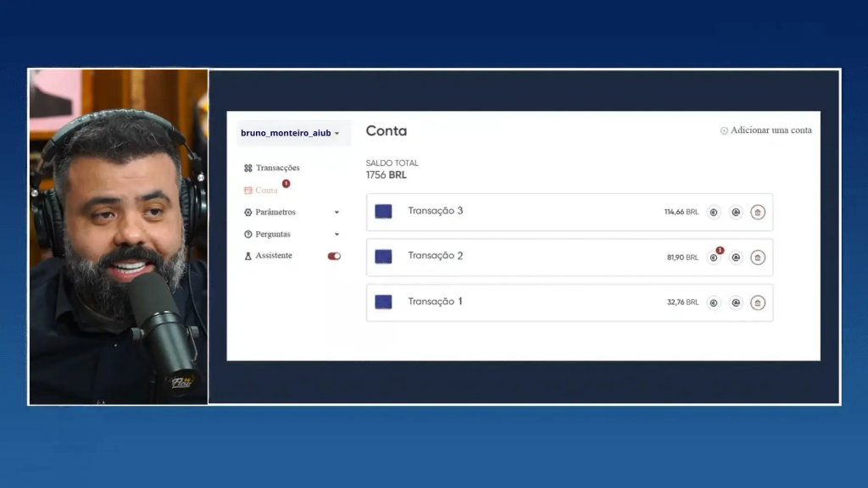Delete Transação 1 with its trash icon

click(758, 303)
